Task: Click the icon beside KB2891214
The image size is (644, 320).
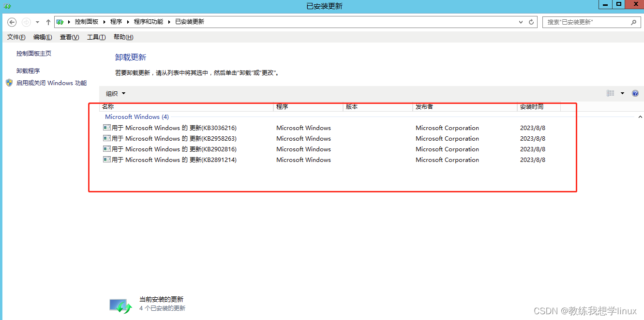Action: 107,160
